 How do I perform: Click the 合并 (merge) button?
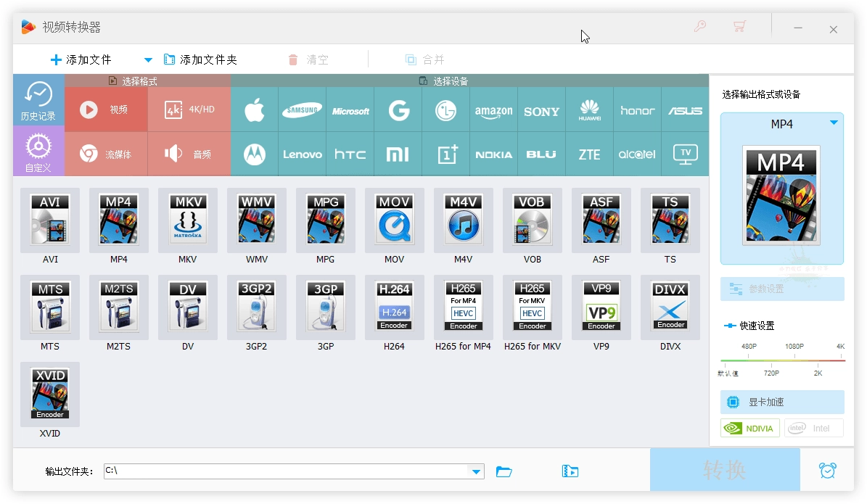[x=424, y=59]
